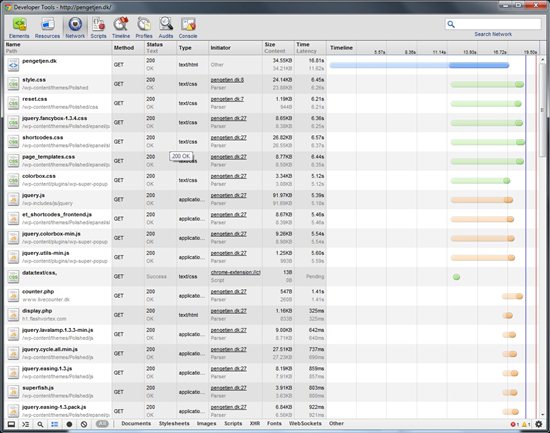Open the Profiles panel
This screenshot has height=433, width=550.
pos(144,28)
